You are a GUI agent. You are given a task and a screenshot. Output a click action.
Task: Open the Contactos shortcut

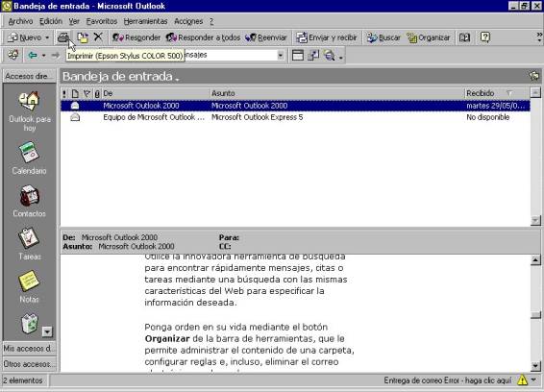[x=30, y=201]
